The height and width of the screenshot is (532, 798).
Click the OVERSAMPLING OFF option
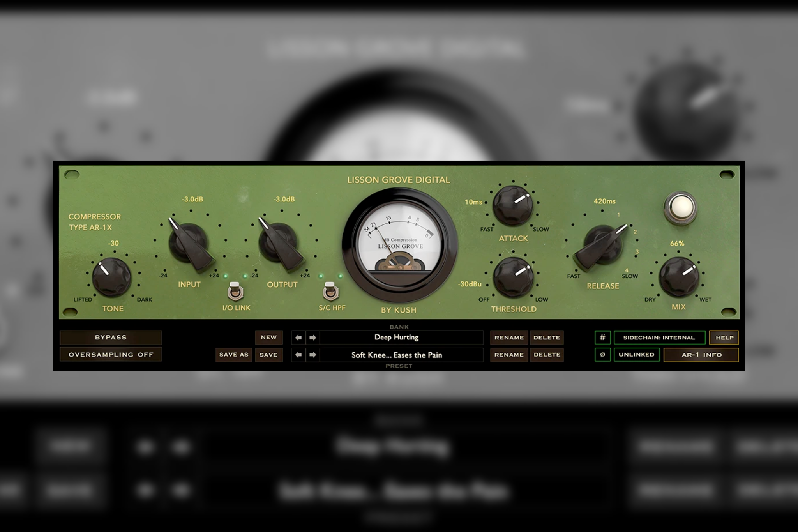coord(111,355)
